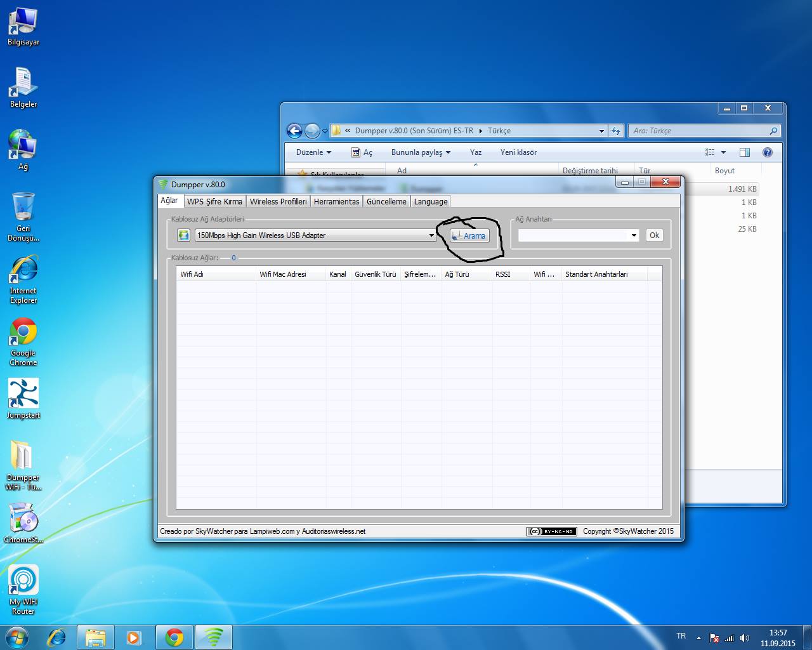The height and width of the screenshot is (650, 812).
Task: Open the Explorer address bar history dropdown
Action: click(601, 131)
